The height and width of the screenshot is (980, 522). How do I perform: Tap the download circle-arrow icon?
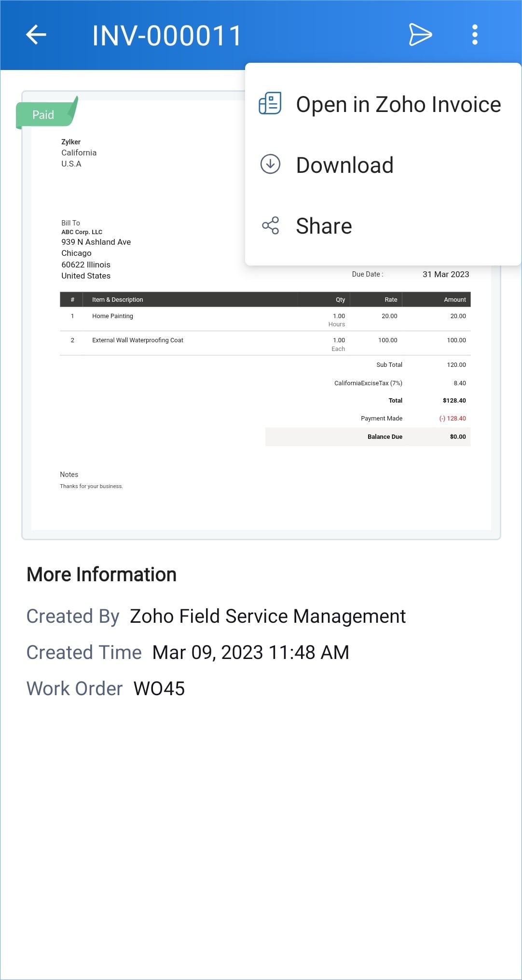[270, 165]
